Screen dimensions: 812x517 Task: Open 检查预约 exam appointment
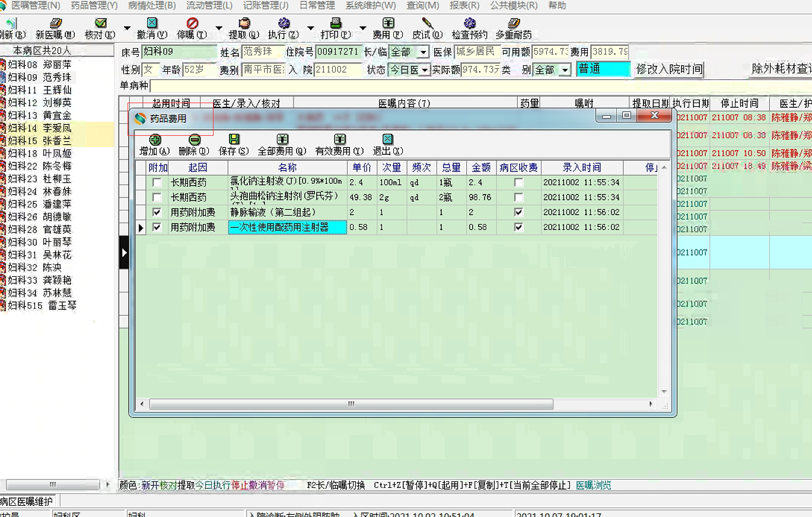pos(470,29)
